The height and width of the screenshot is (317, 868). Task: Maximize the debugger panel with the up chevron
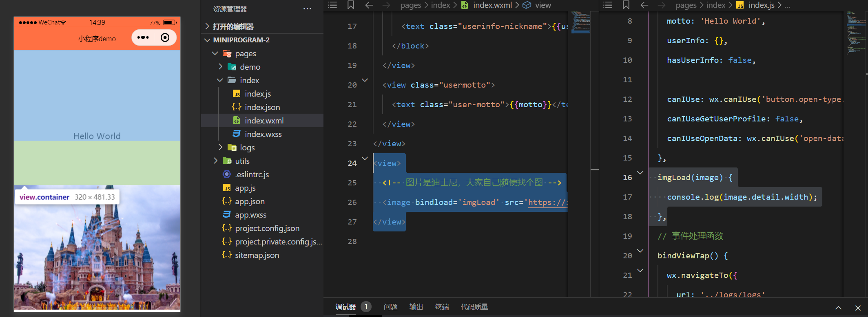pos(838,308)
